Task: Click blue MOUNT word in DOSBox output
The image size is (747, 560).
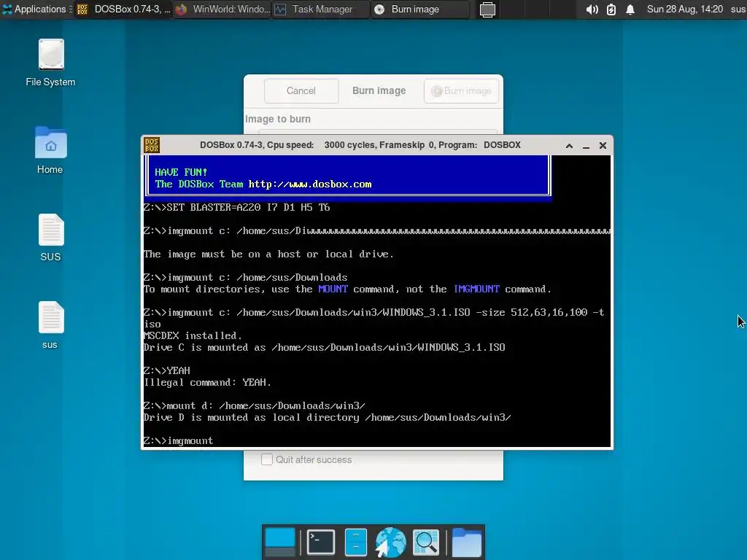Action: 333,289
